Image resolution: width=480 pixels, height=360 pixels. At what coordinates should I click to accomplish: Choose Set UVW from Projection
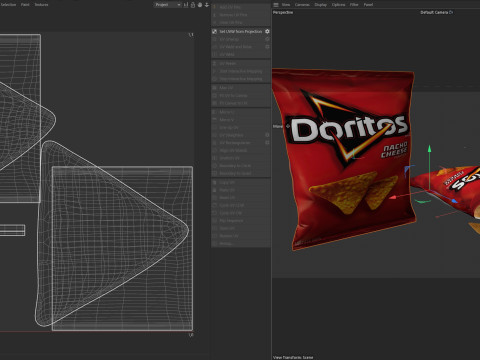tap(241, 31)
